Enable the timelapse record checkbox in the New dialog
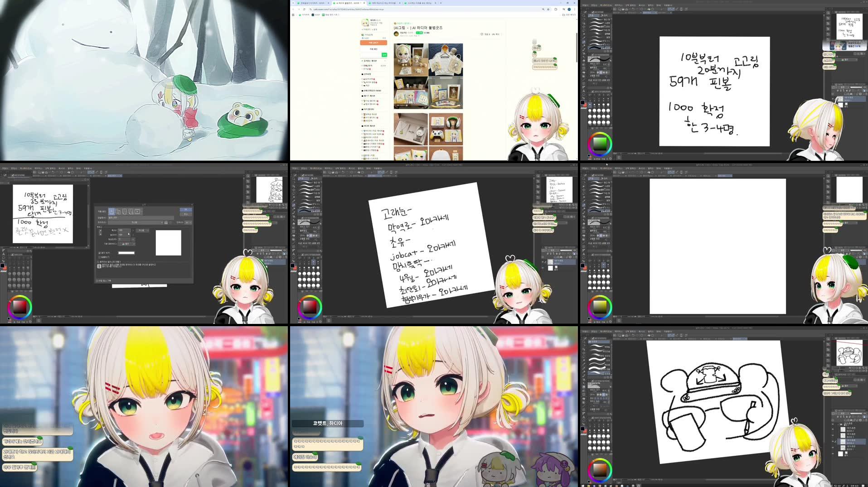 [98, 281]
